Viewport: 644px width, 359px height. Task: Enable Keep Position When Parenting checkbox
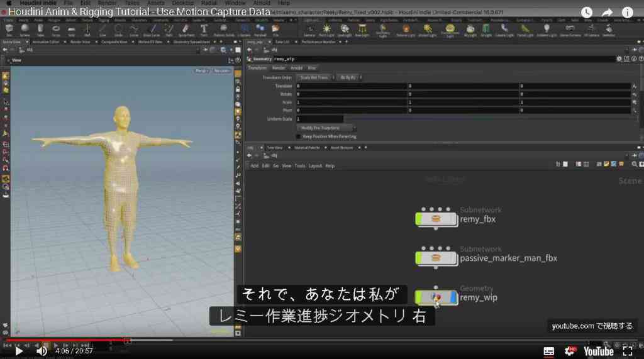click(x=299, y=136)
